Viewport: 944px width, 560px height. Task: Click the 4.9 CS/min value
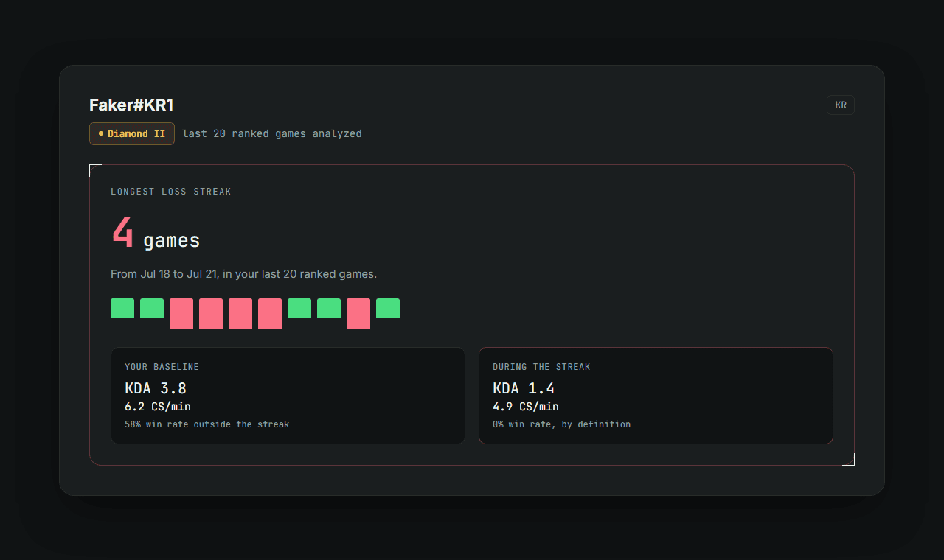526,407
